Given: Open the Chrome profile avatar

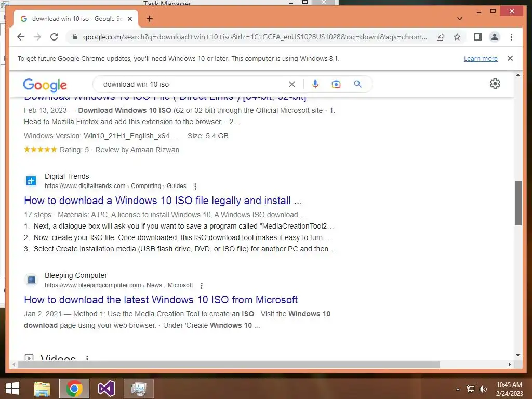Looking at the screenshot, I should (495, 37).
